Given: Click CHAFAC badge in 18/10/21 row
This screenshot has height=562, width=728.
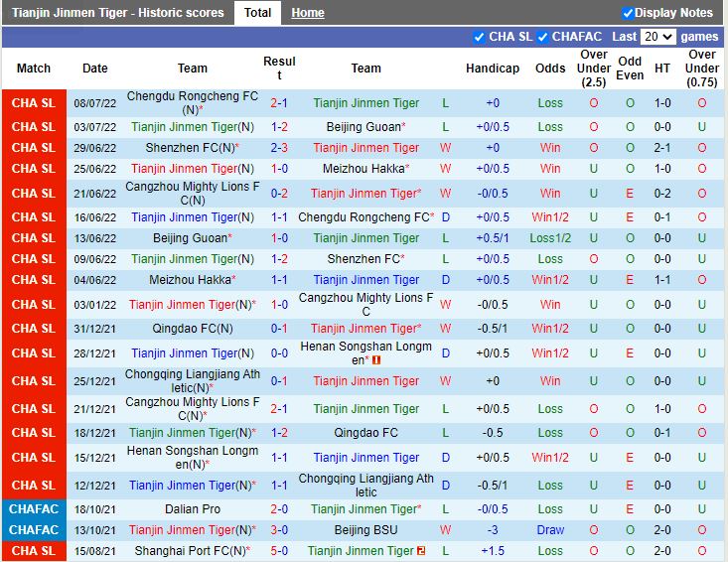Looking at the screenshot, I should point(34,509).
